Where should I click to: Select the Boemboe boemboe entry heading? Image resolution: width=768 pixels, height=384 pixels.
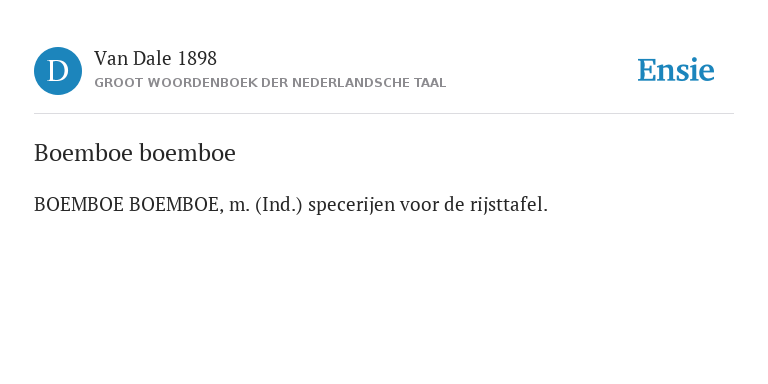pyautogui.click(x=135, y=153)
